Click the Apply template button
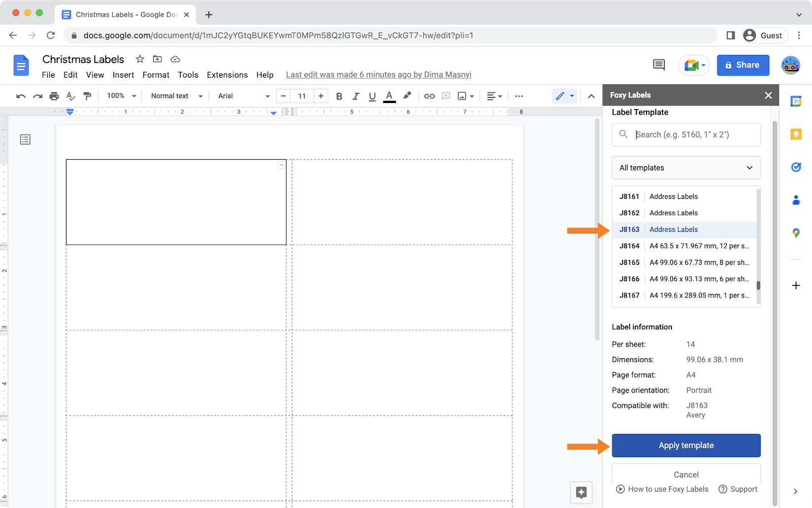 (x=686, y=445)
